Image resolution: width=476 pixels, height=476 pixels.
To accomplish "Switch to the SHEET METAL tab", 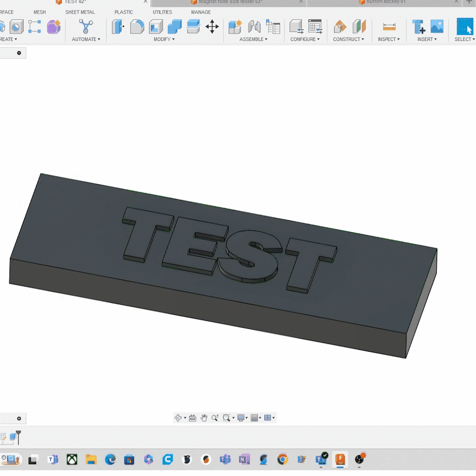I will click(x=80, y=12).
